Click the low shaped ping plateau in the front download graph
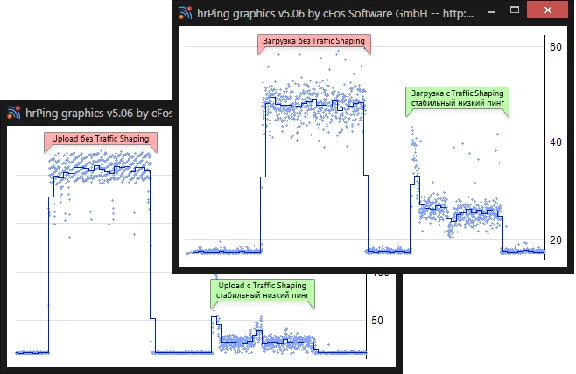 [x=460, y=213]
